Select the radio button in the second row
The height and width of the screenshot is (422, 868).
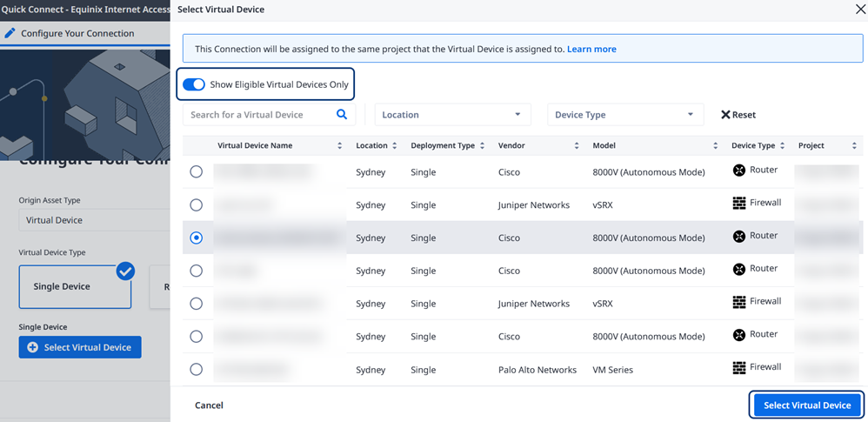coord(196,204)
